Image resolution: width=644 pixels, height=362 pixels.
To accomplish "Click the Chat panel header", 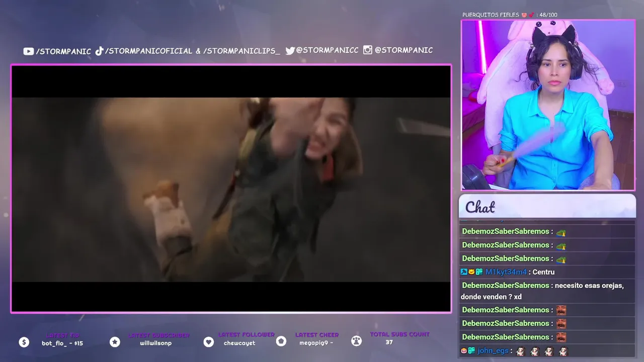I will [547, 207].
